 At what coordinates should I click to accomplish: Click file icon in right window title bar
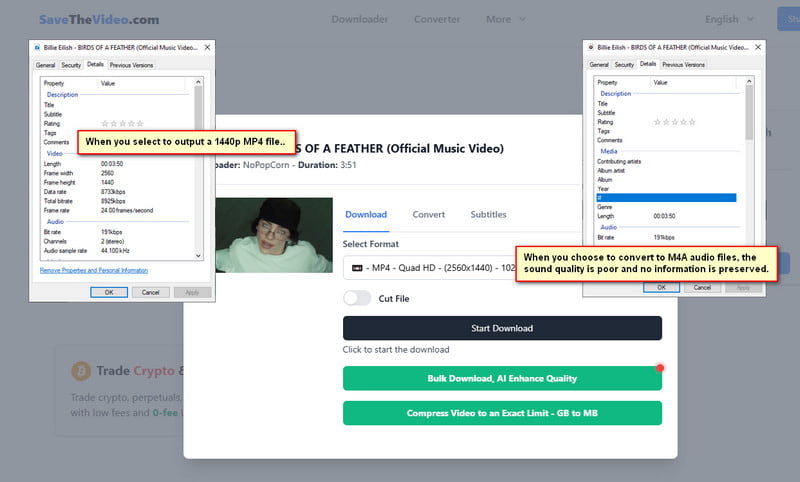[x=591, y=47]
